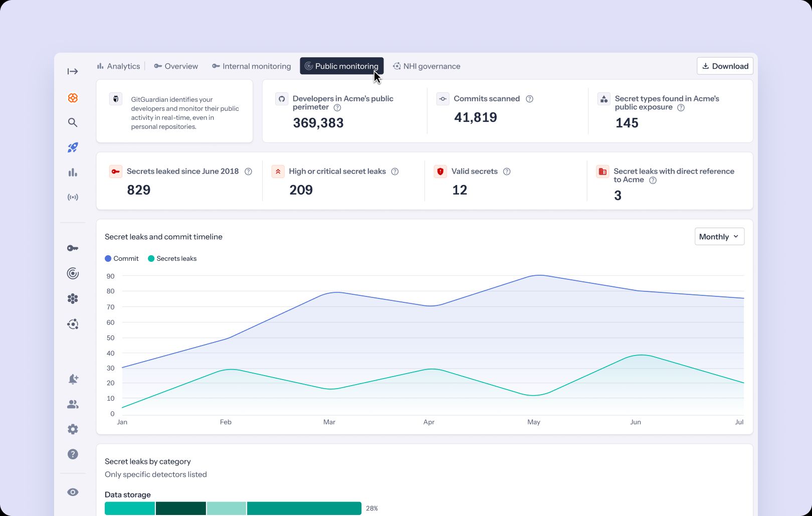
Task: Toggle Commit series in chart legend
Action: [x=122, y=259]
